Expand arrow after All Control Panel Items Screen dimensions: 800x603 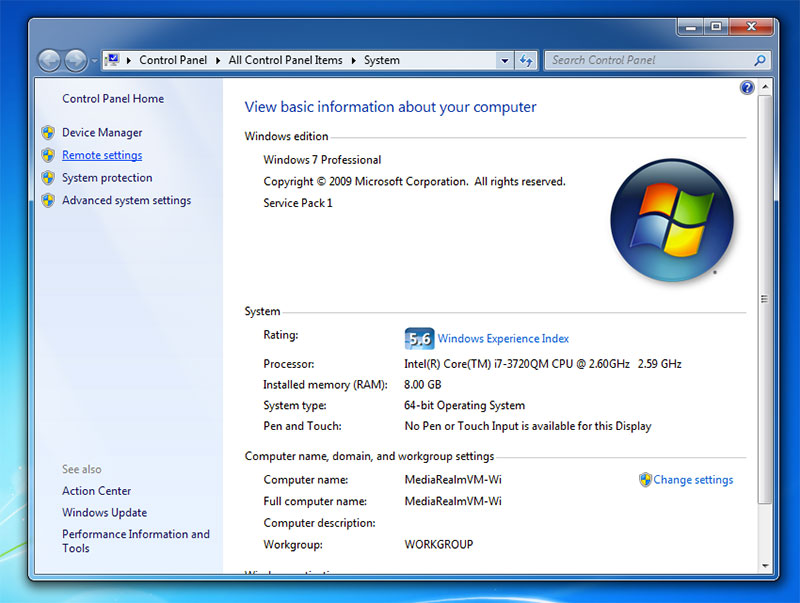click(354, 61)
